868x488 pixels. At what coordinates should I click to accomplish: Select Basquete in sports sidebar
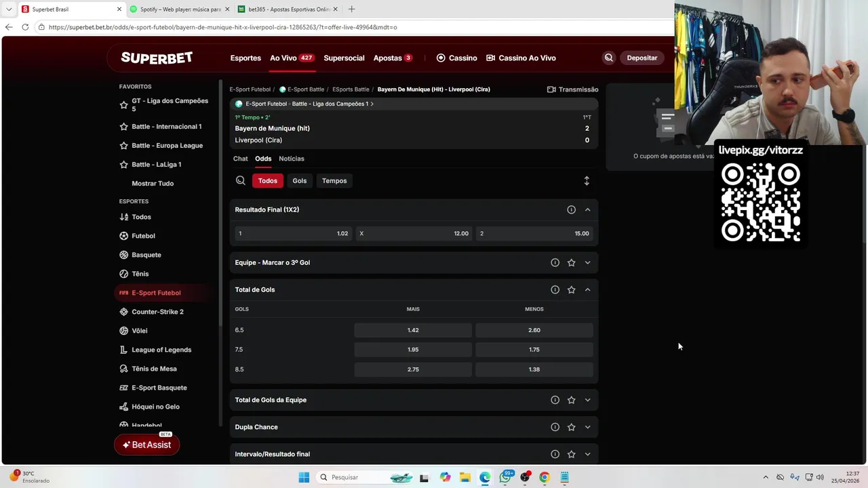tap(146, 255)
